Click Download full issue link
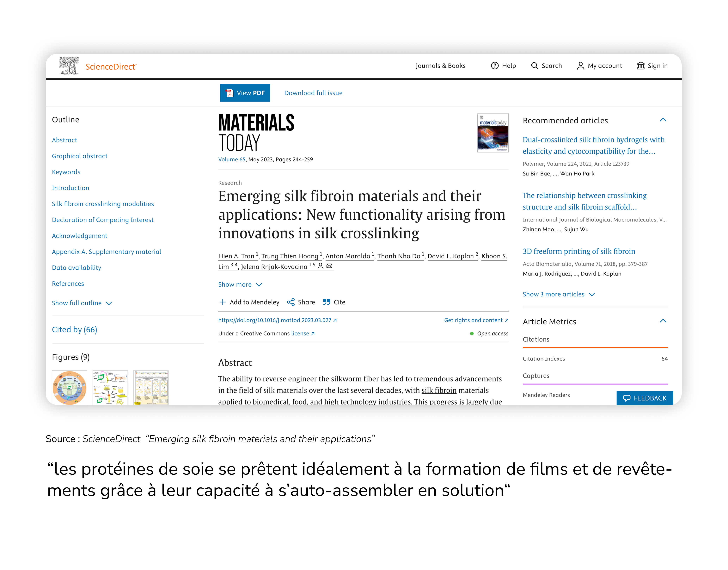 tap(313, 93)
